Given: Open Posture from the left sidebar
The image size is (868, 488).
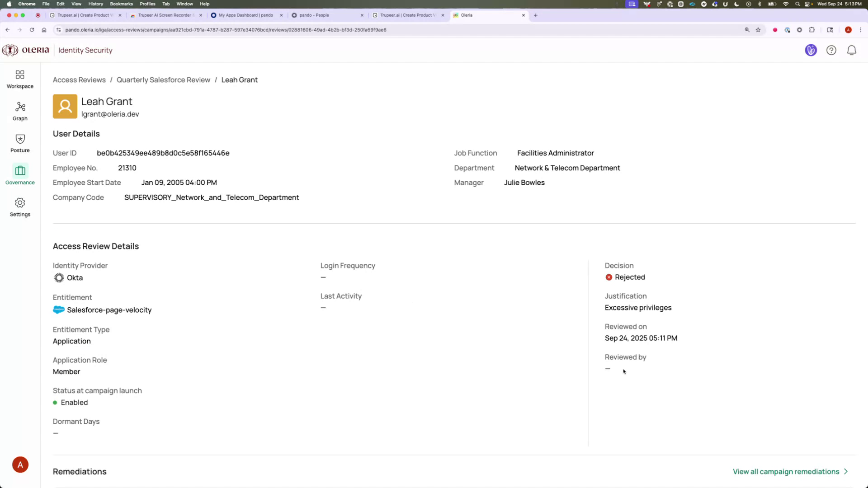Looking at the screenshot, I should point(19,143).
